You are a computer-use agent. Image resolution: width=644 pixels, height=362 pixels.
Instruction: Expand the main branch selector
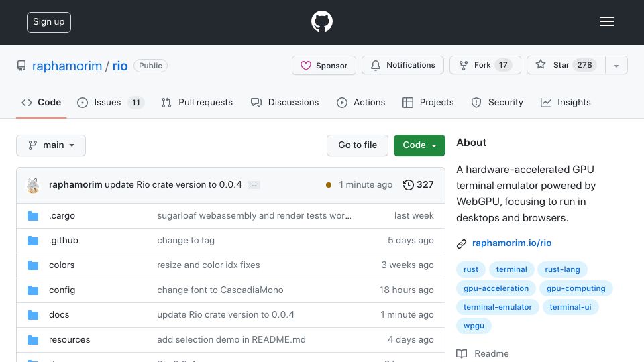[51, 145]
